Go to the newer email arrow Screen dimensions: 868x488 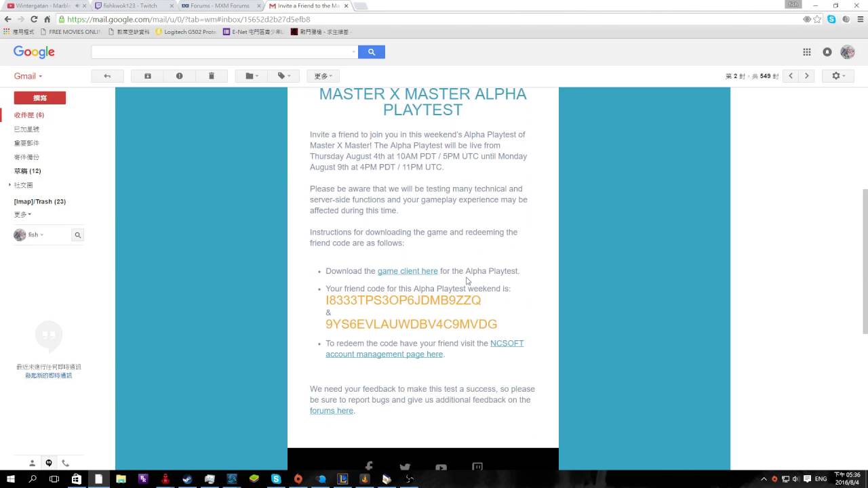[791, 76]
